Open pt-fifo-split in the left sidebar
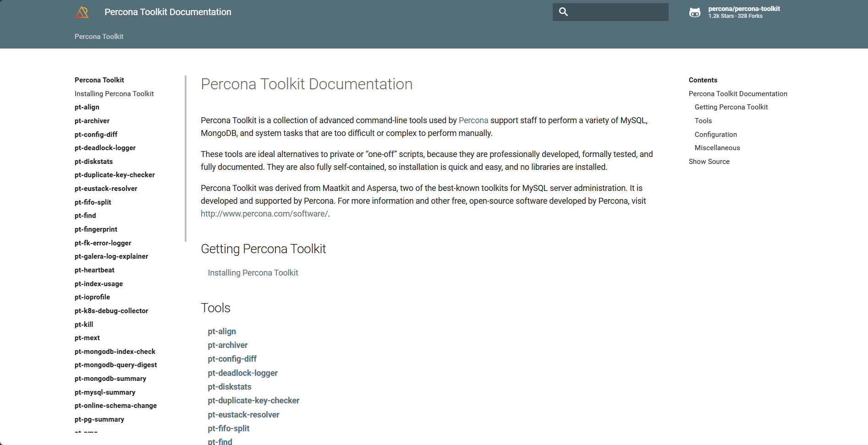Viewport: 868px width, 445px height. (x=93, y=202)
